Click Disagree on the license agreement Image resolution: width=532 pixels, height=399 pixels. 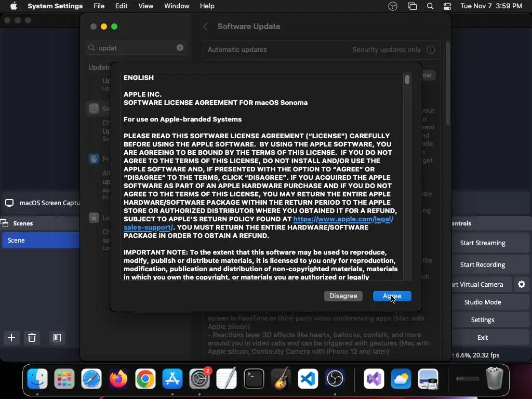click(343, 296)
